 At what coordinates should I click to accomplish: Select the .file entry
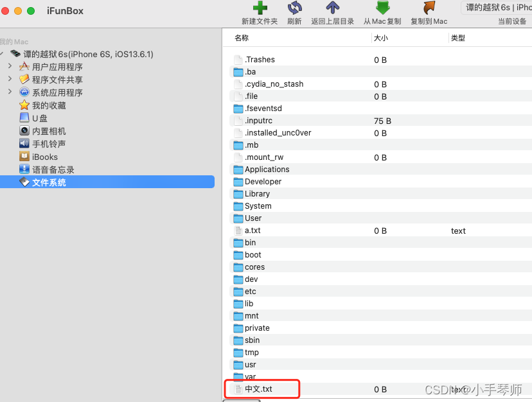pyautogui.click(x=251, y=96)
